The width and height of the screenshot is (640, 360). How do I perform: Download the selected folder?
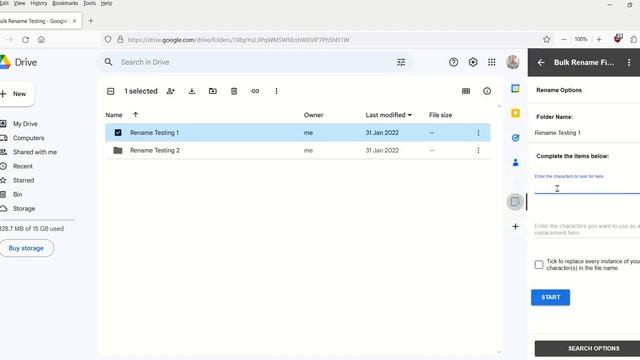pyautogui.click(x=191, y=91)
